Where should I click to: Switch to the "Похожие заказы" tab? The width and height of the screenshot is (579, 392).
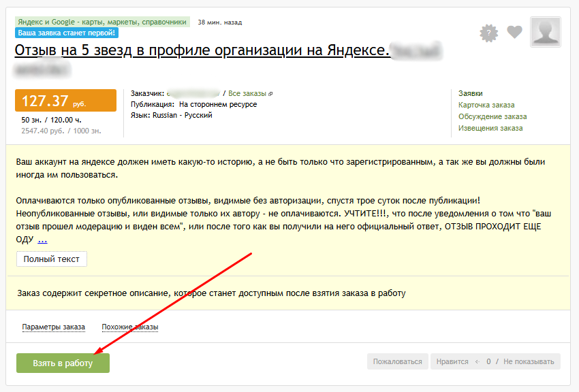(x=129, y=327)
